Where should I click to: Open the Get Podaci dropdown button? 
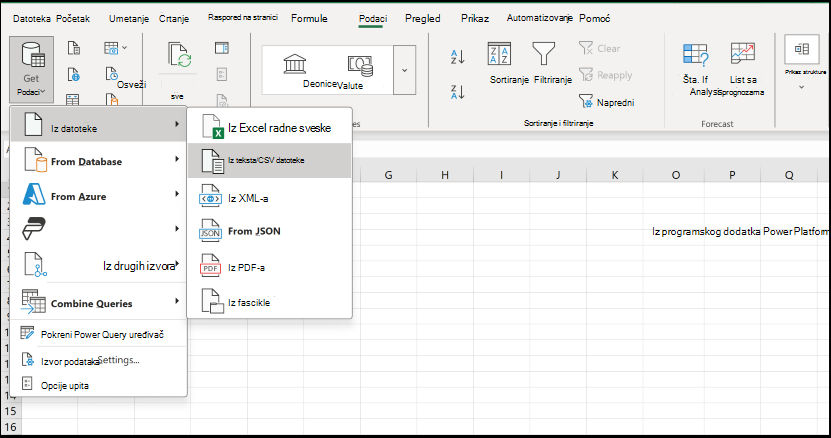(x=31, y=69)
